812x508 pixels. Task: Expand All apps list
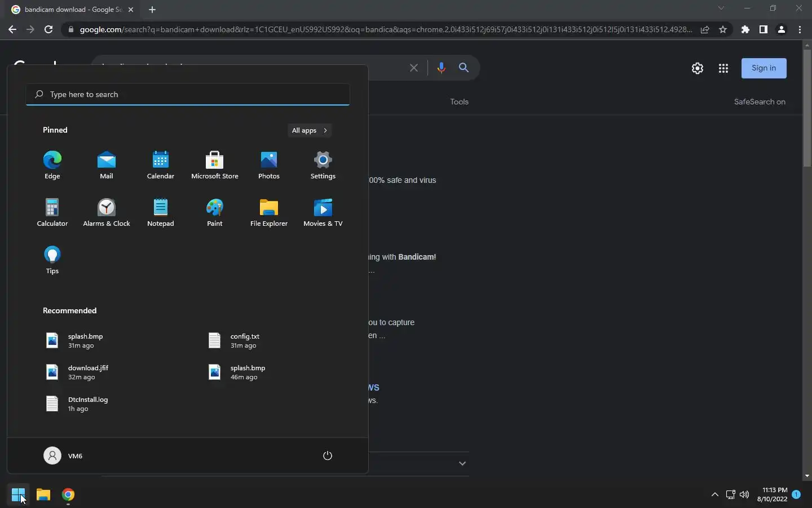pos(310,130)
